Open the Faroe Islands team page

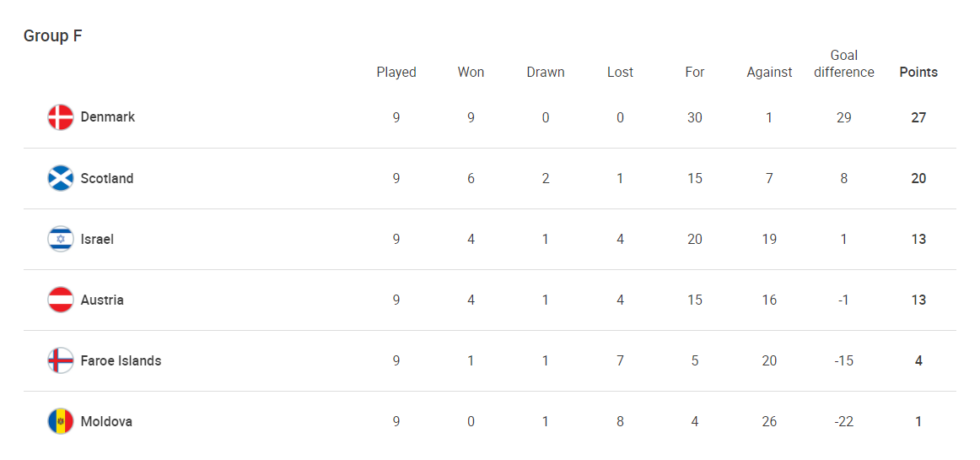pyautogui.click(x=121, y=360)
